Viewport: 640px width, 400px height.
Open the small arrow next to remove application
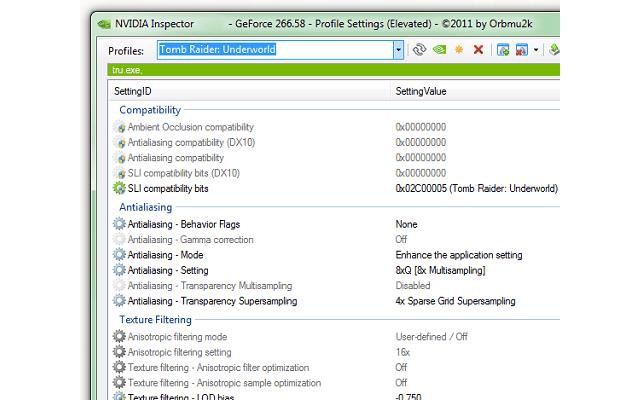pos(536,50)
